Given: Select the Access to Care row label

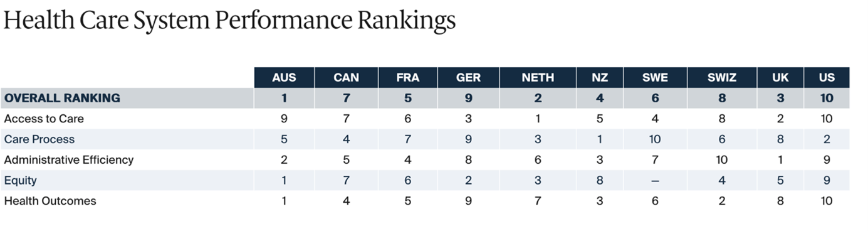Looking at the screenshot, I should [x=44, y=119].
